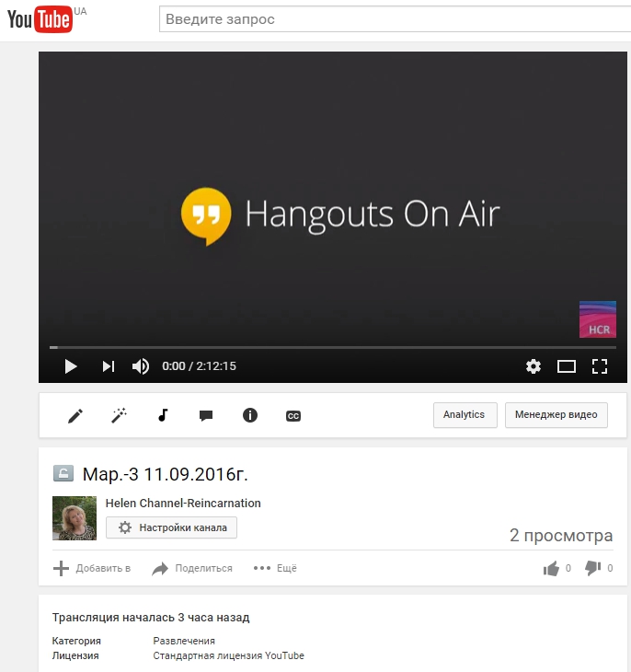Viewport: 631px width, 672px height.
Task: Enter fullscreen mode
Action: 600,366
